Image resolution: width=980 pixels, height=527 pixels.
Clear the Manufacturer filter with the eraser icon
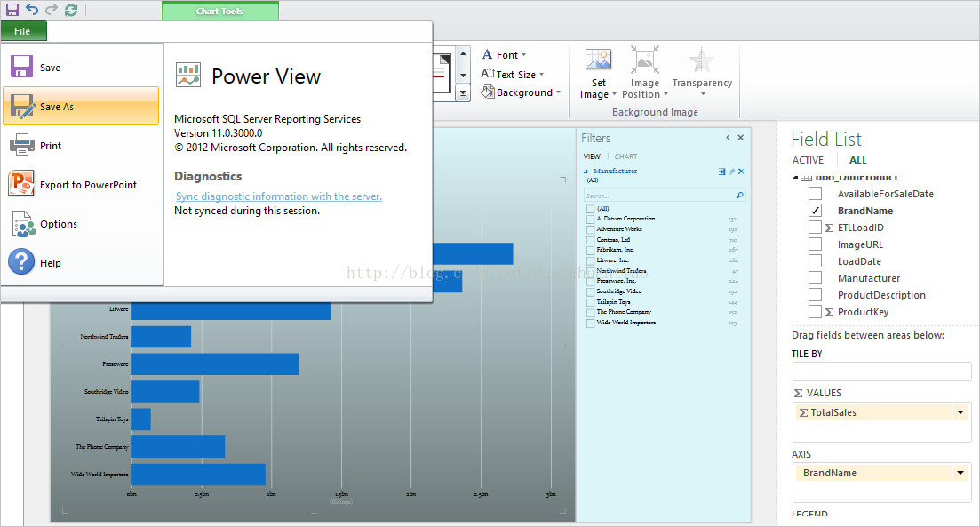[x=731, y=172]
